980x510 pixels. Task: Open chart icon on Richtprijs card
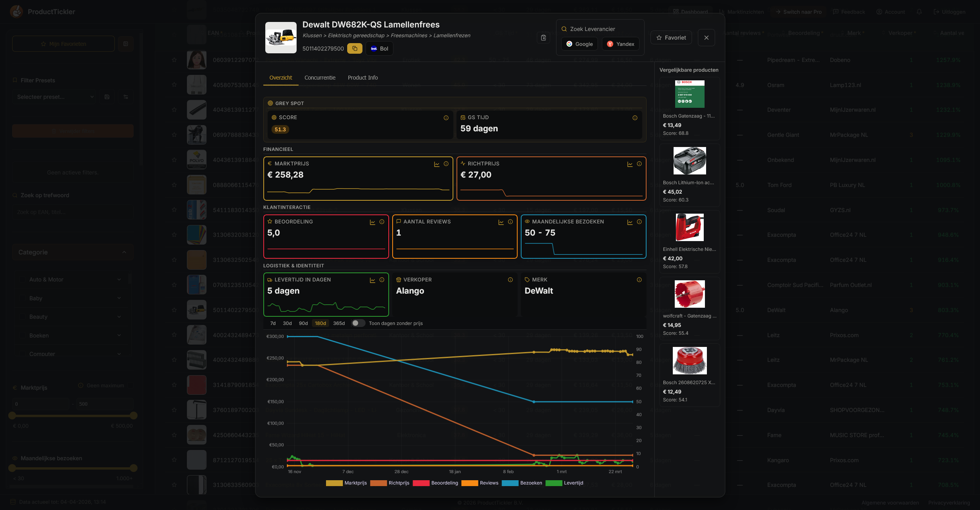tap(630, 164)
